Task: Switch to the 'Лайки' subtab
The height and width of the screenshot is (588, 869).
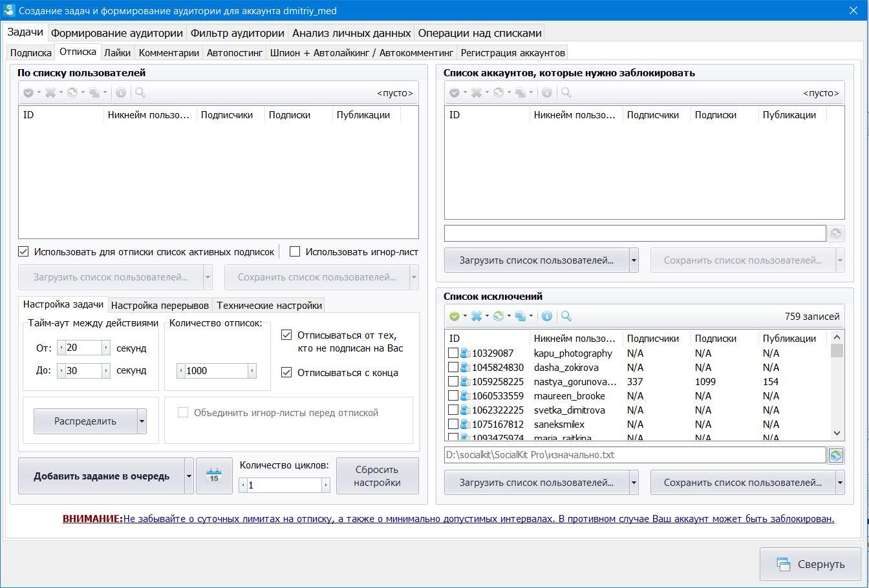Action: [x=117, y=53]
